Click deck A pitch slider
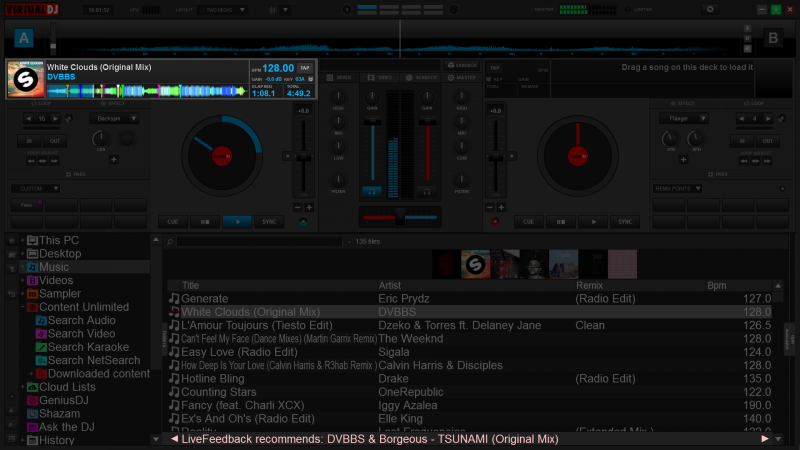Viewport: 800px width, 450px height. point(304,158)
